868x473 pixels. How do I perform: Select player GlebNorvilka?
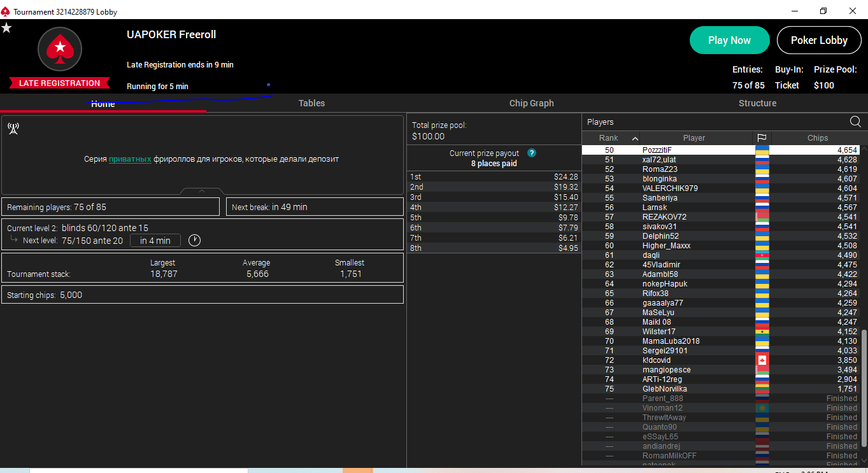pos(720,389)
